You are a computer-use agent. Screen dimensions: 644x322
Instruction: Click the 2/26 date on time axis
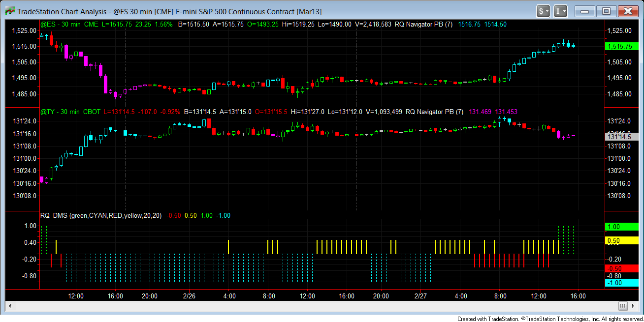click(x=189, y=296)
